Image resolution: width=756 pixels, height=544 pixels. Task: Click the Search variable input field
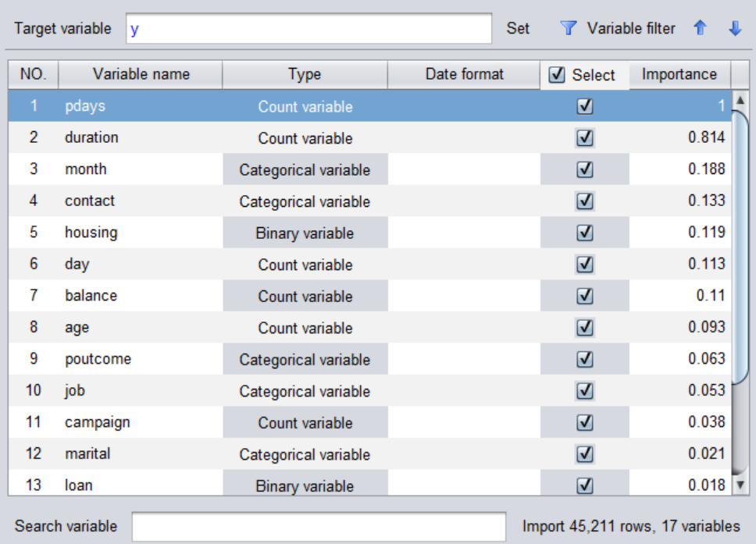click(319, 526)
